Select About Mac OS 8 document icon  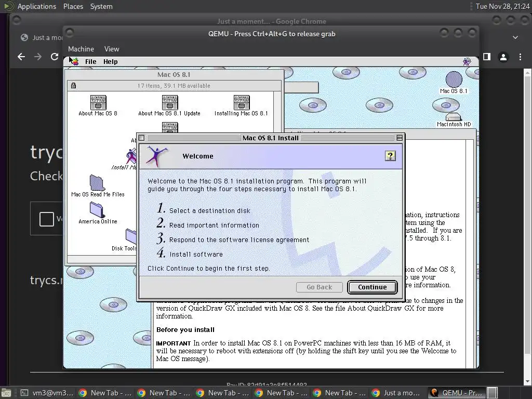[98, 102]
